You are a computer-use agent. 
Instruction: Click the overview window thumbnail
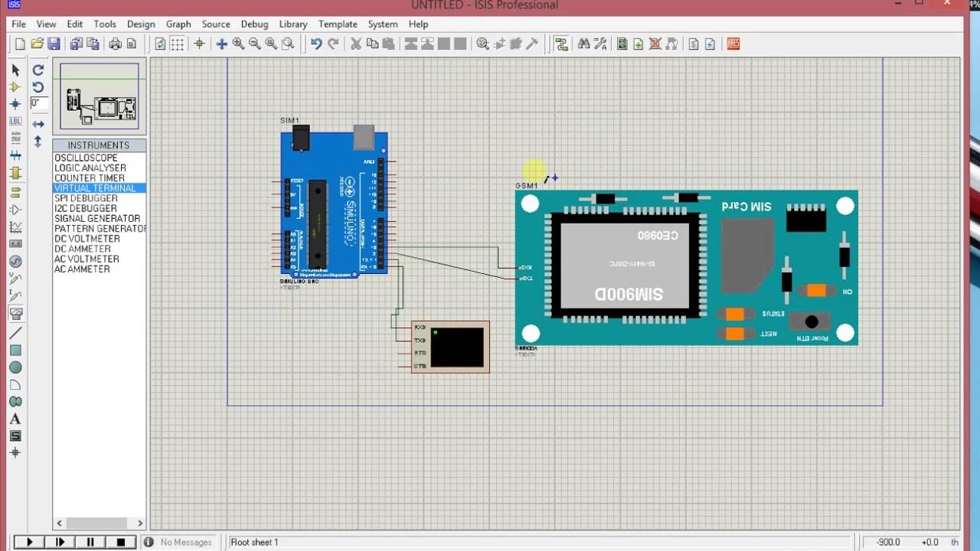click(100, 96)
